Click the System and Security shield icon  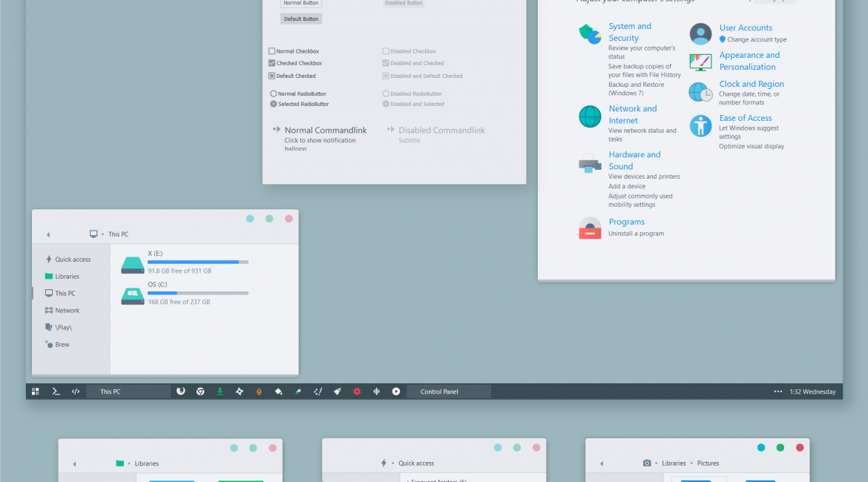(590, 34)
